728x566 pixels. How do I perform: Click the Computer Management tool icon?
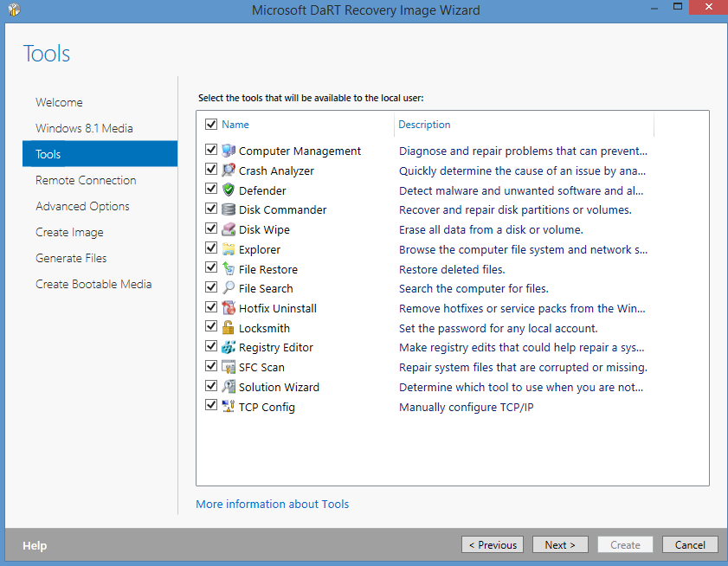[x=228, y=151]
